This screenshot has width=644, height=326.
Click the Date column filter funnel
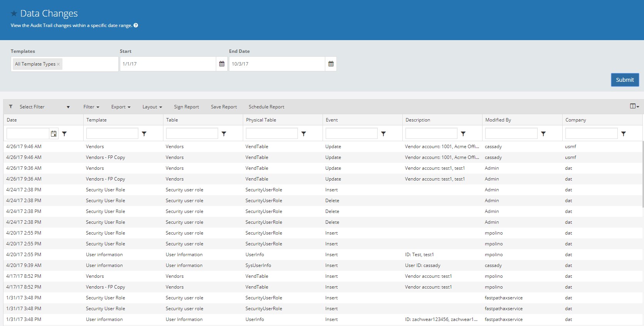64,134
